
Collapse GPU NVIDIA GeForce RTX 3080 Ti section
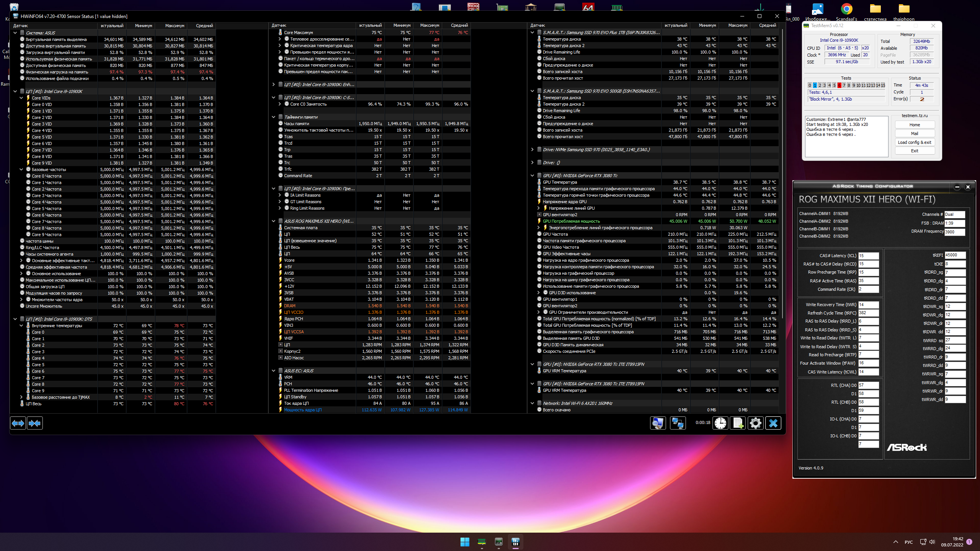532,176
